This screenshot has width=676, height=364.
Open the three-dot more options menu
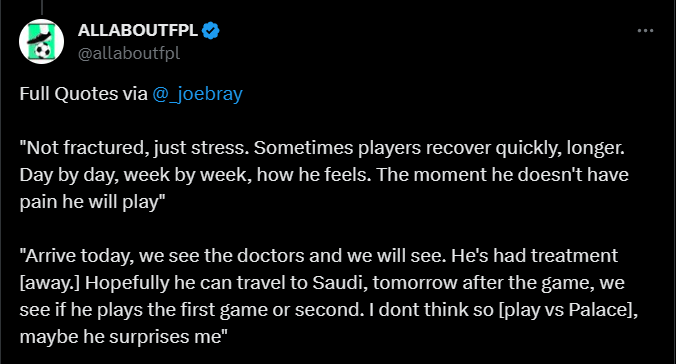[x=645, y=31]
